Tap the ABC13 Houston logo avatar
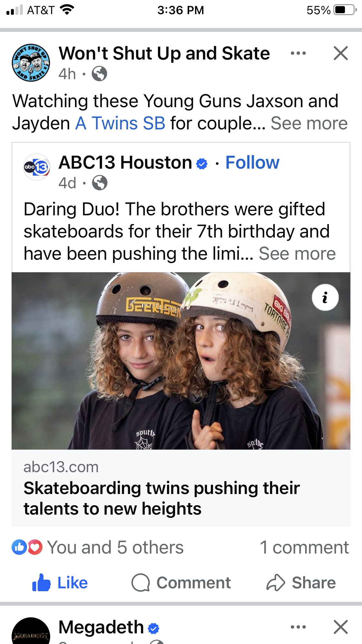This screenshot has height=644, width=362. pyautogui.click(x=37, y=167)
